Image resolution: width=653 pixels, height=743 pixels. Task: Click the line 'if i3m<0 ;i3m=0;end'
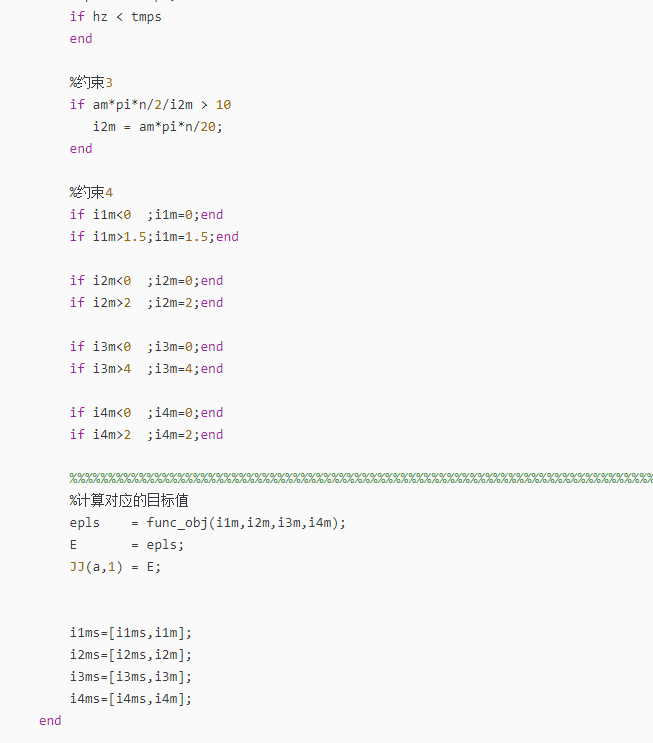pos(146,347)
